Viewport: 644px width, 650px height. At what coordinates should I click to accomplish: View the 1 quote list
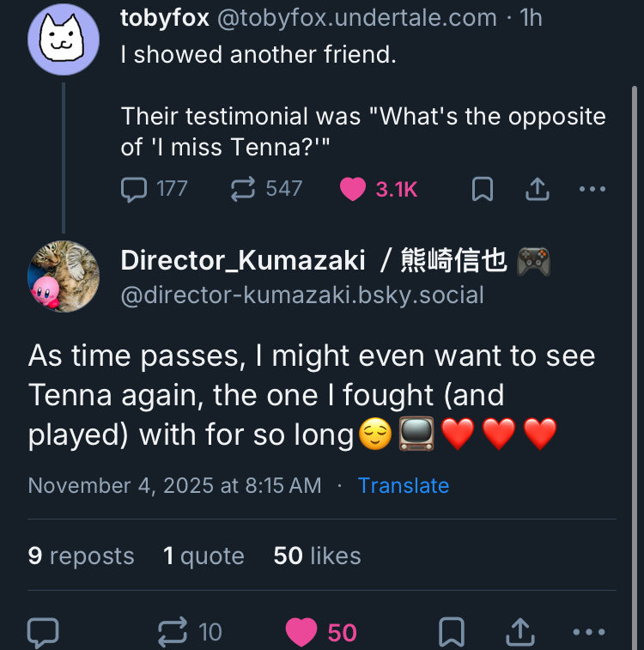[x=204, y=556]
